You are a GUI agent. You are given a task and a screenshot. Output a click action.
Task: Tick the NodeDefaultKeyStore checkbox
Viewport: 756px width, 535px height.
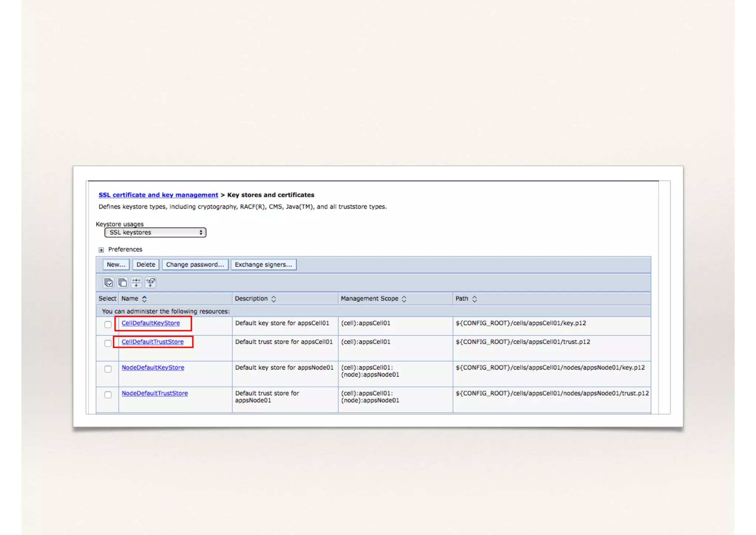(x=108, y=369)
